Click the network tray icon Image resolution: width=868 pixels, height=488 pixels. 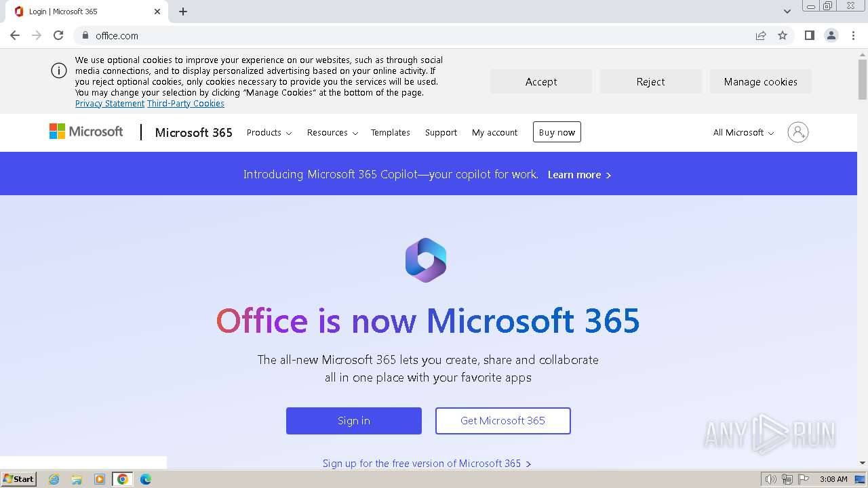click(787, 479)
